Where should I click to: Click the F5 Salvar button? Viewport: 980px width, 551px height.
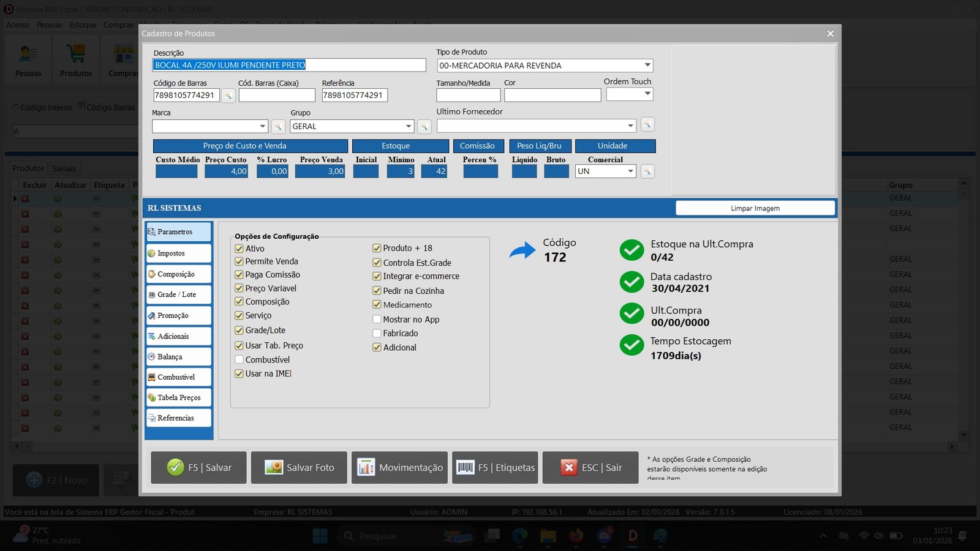pyautogui.click(x=199, y=468)
